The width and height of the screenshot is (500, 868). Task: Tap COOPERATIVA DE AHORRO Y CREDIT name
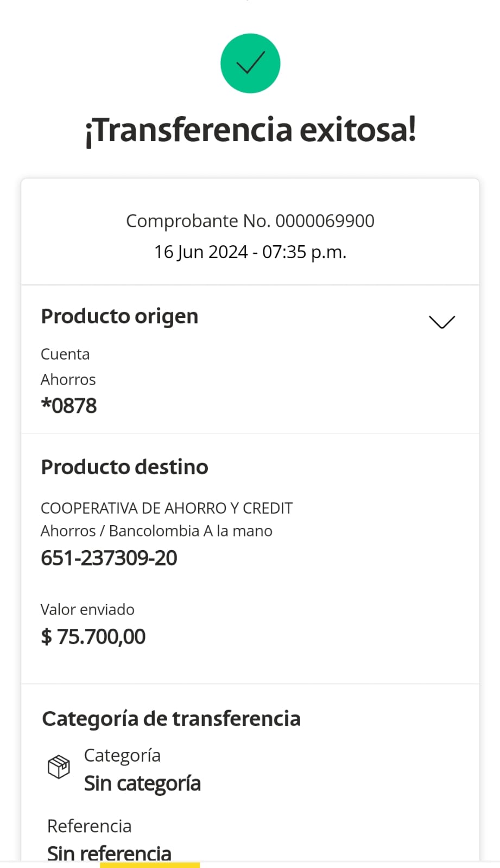(167, 508)
